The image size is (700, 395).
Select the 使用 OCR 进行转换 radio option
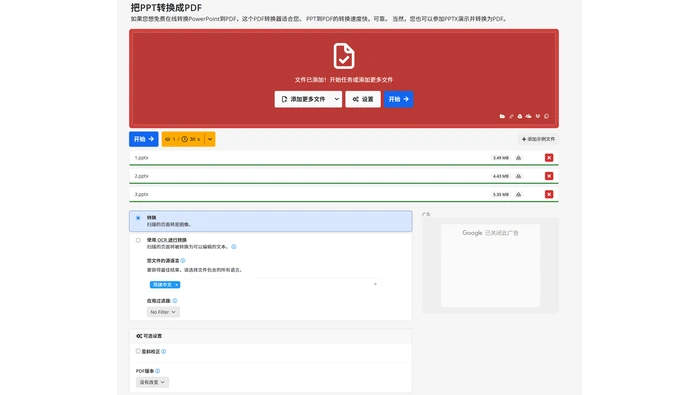pyautogui.click(x=138, y=240)
